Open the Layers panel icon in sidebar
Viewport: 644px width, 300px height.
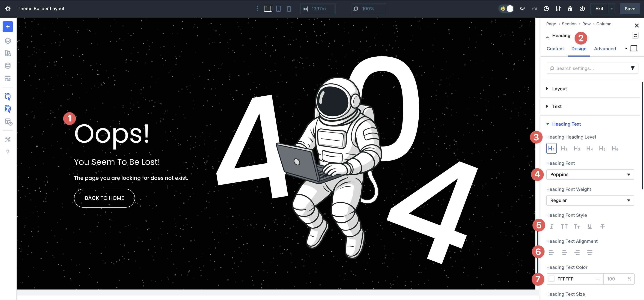[x=8, y=40]
